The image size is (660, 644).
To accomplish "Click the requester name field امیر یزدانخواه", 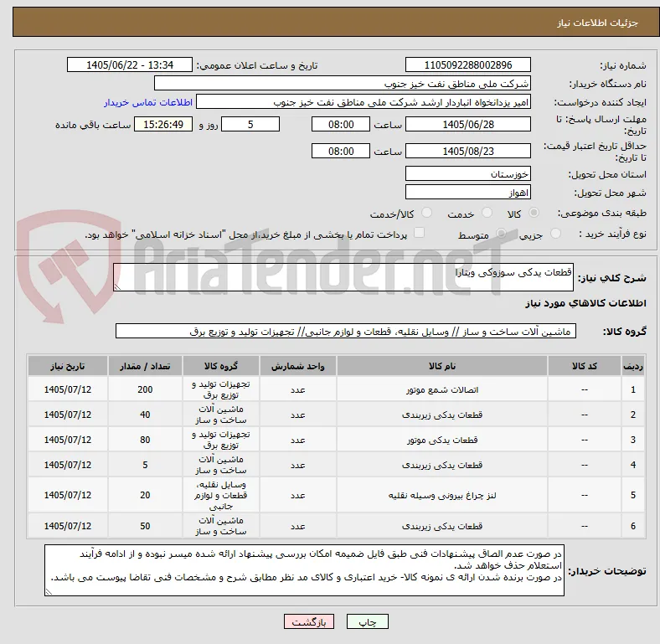I will 364,102.
